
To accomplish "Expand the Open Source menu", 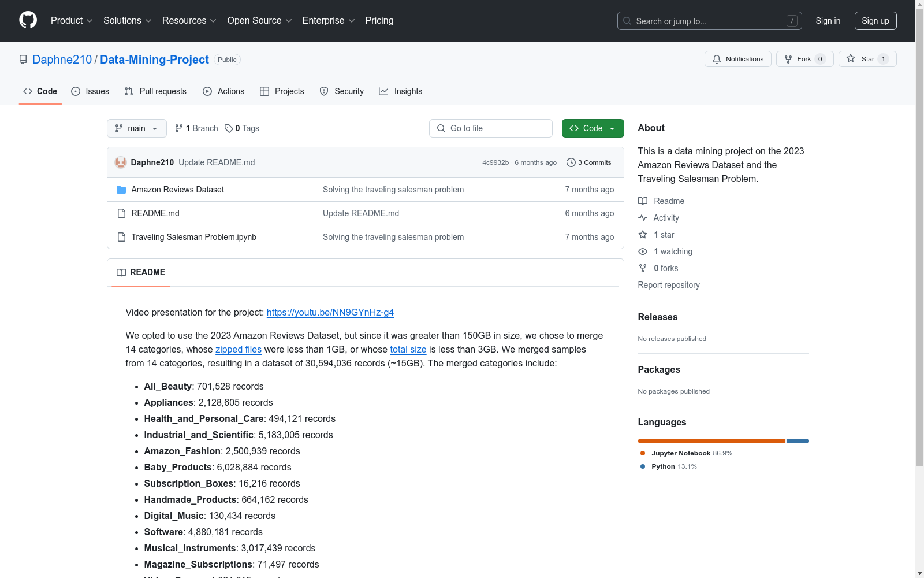I will 260,21.
